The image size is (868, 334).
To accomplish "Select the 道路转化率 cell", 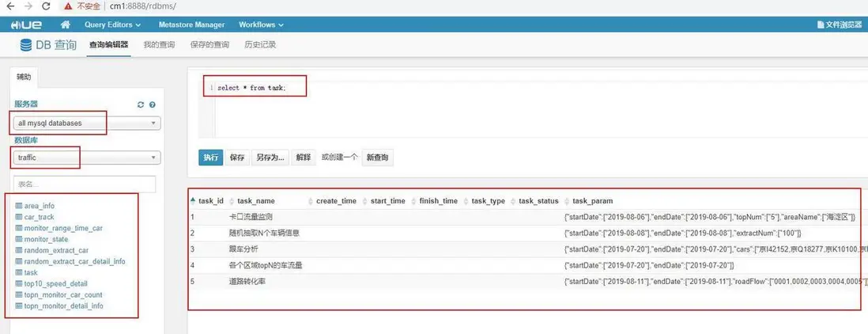I will pos(247,282).
